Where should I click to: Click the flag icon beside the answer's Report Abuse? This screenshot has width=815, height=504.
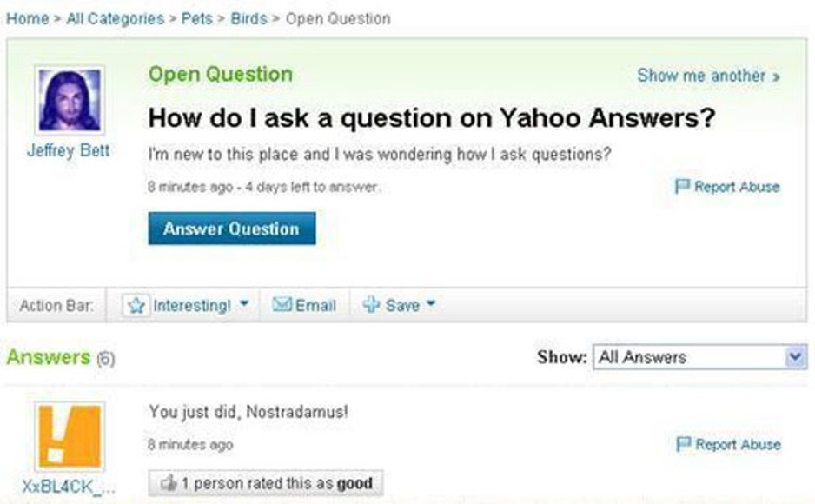684,444
